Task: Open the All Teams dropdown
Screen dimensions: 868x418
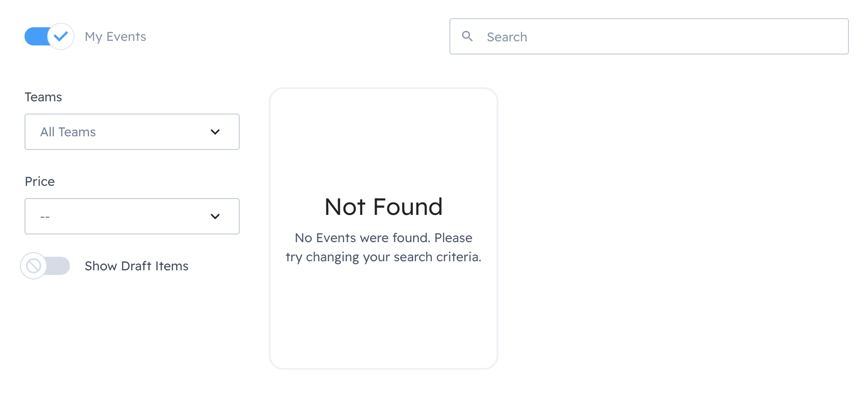Action: (x=132, y=132)
